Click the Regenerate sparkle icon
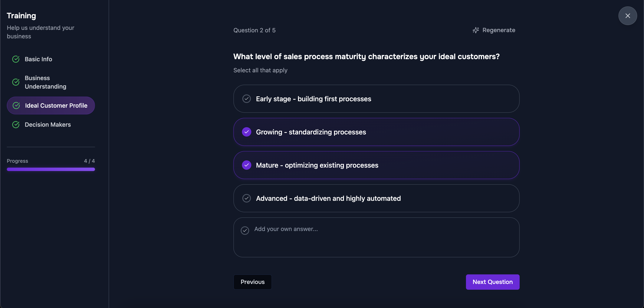 tap(476, 30)
